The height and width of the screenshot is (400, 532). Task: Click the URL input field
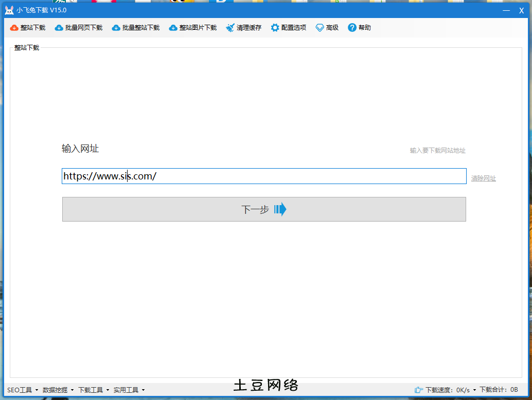(x=264, y=176)
